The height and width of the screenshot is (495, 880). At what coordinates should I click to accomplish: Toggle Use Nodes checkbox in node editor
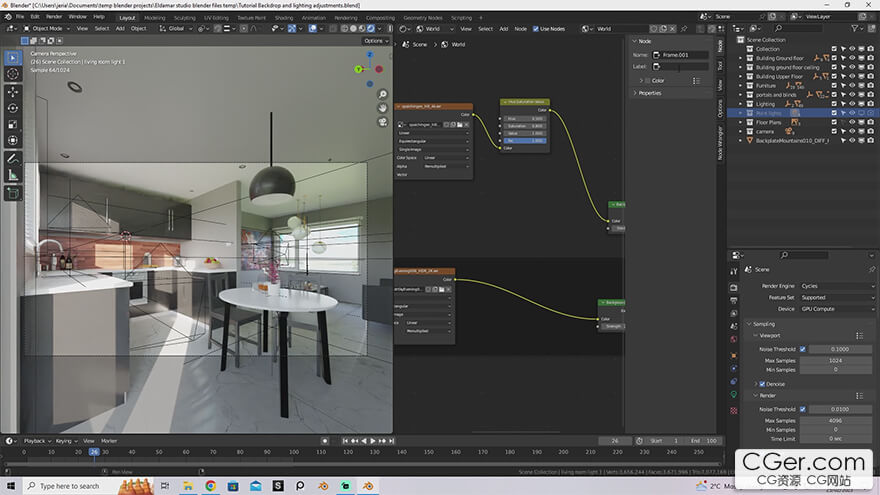click(x=535, y=29)
